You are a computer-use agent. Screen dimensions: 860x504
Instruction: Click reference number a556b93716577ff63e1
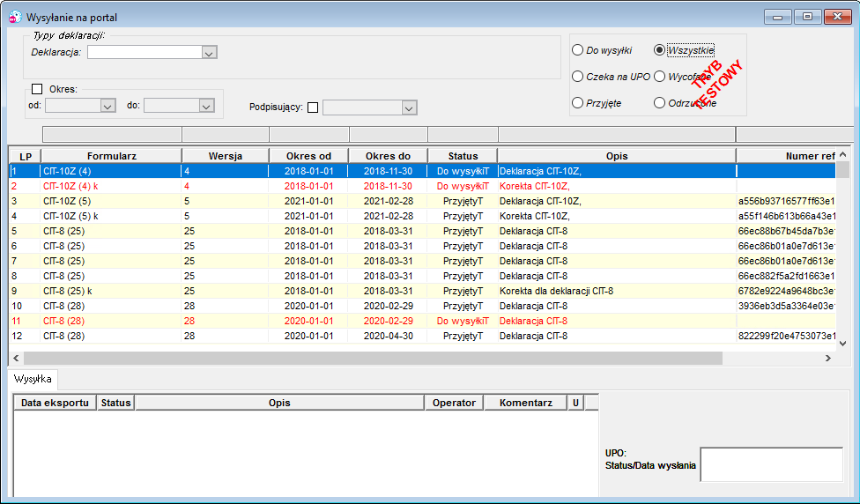coord(787,201)
